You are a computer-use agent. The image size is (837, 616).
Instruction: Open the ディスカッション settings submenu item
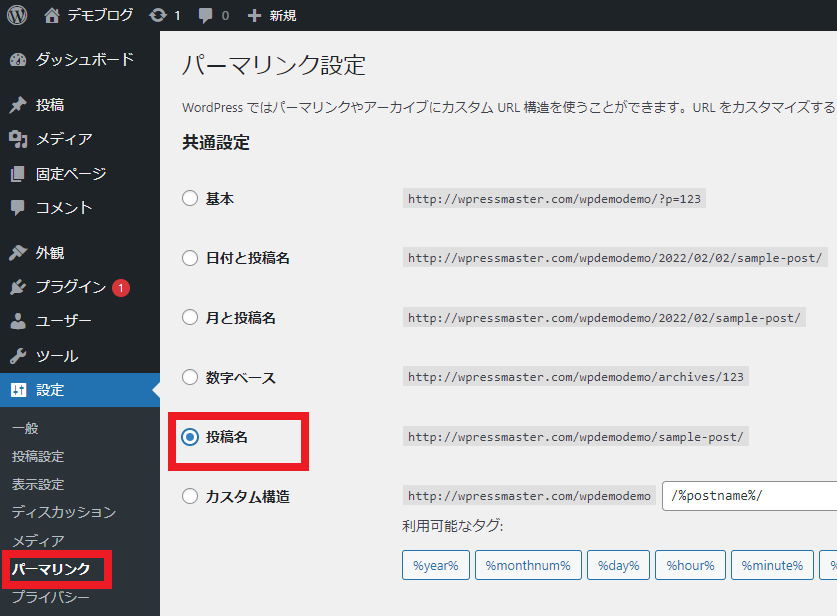tap(64, 512)
